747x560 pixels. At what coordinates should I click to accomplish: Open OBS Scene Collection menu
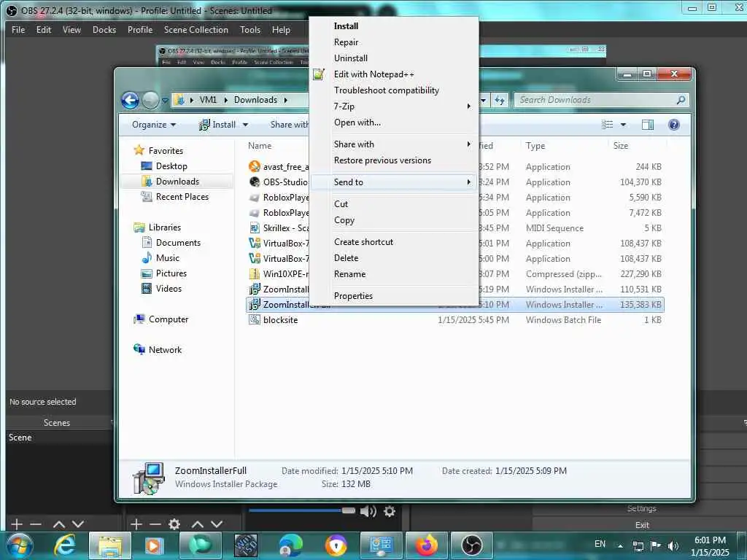(196, 29)
